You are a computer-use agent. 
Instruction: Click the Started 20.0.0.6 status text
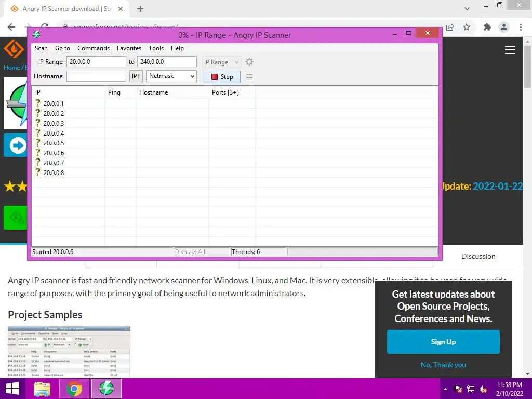pyautogui.click(x=52, y=252)
